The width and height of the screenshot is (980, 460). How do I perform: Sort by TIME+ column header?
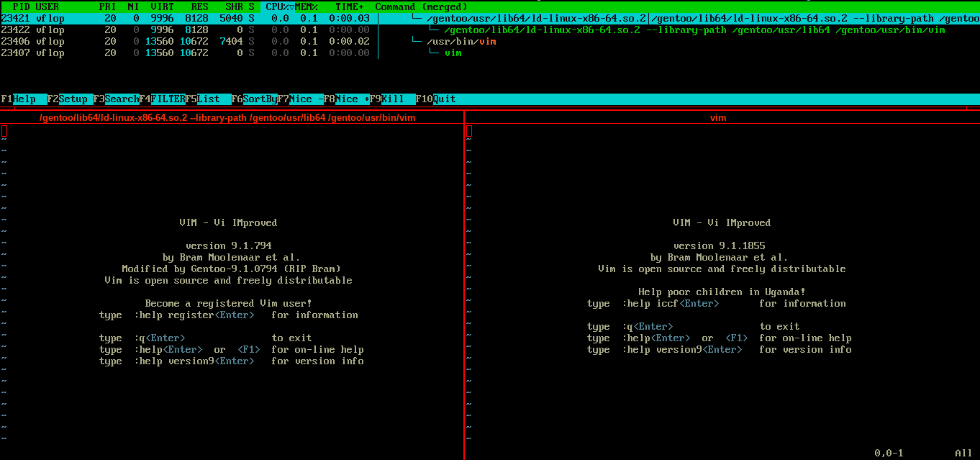click(349, 6)
